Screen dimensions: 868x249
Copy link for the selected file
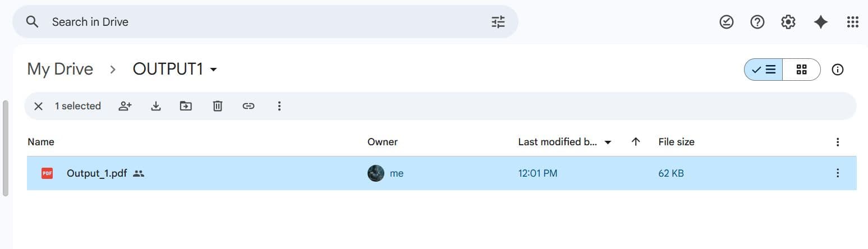(249, 106)
